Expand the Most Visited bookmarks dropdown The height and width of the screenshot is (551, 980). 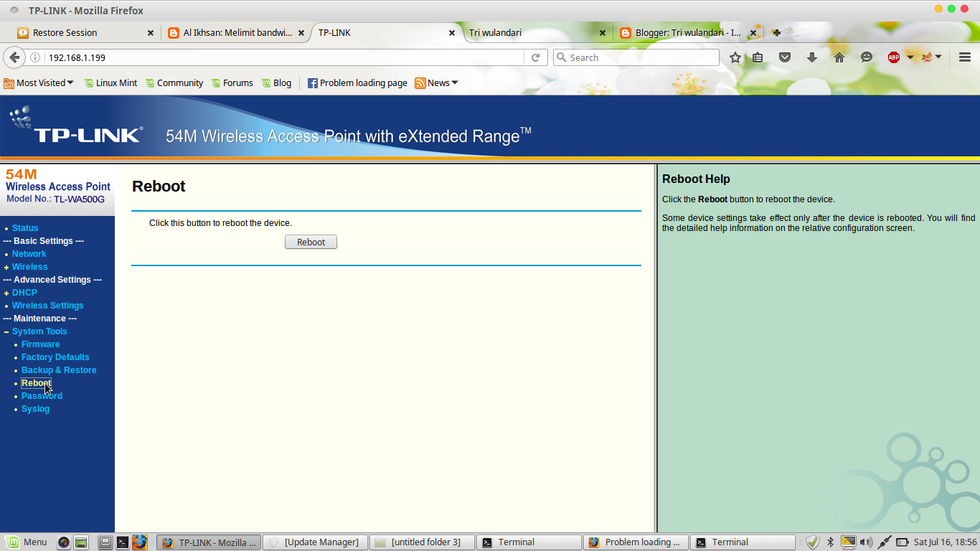point(39,83)
